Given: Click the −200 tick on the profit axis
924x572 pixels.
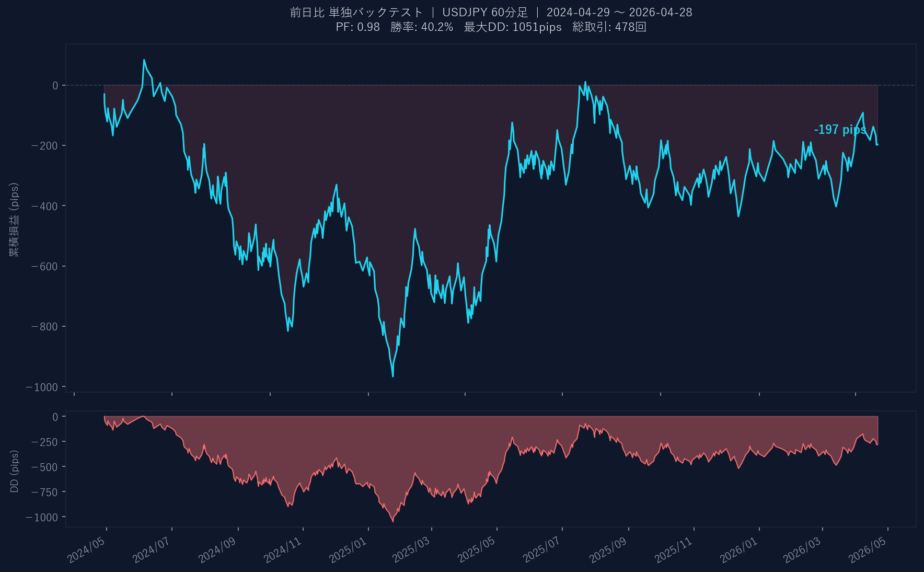Looking at the screenshot, I should (45, 145).
